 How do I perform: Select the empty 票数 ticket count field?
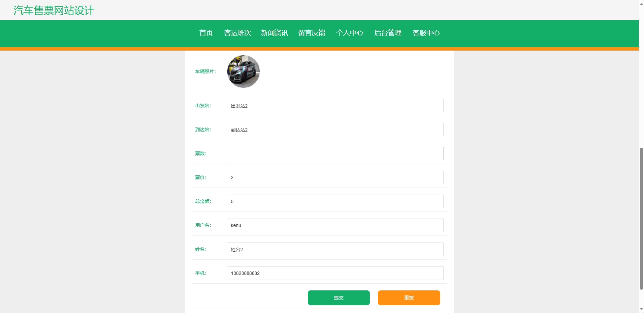pyautogui.click(x=335, y=153)
